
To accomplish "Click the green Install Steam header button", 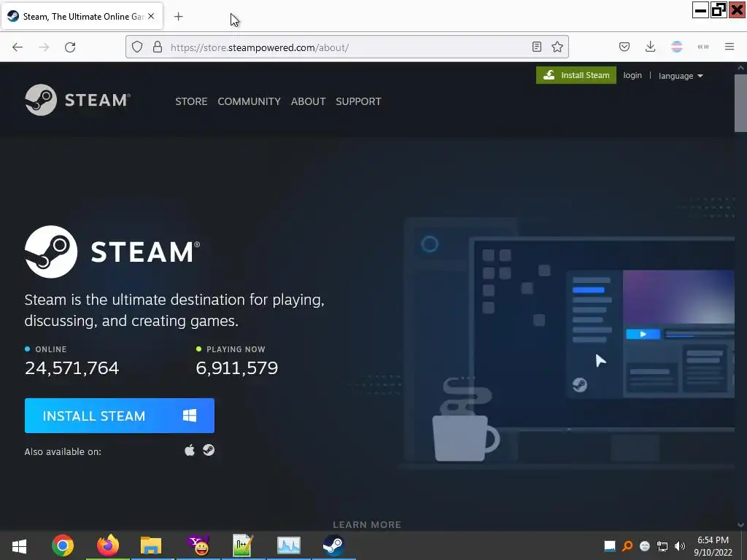I will [x=576, y=75].
